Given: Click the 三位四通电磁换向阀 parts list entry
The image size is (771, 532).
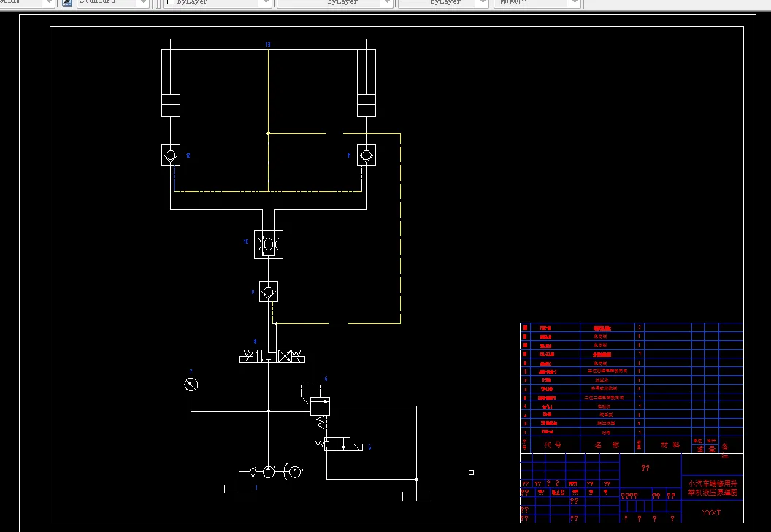Looking at the screenshot, I should pyautogui.click(x=607, y=371).
